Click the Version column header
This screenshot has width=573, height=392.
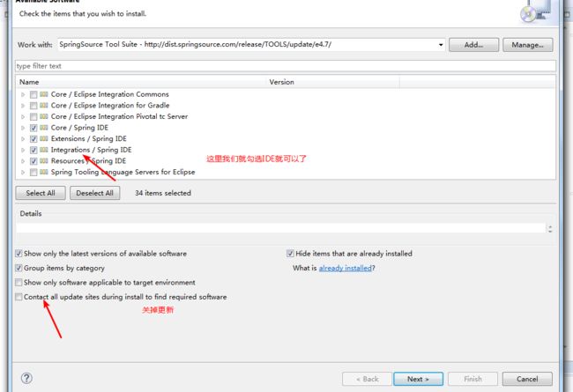[333, 82]
